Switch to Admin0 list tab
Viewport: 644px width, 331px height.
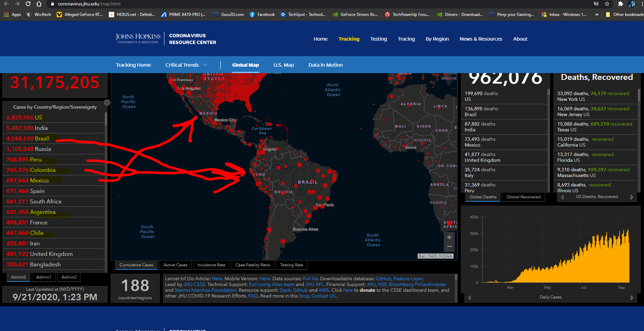click(18, 277)
